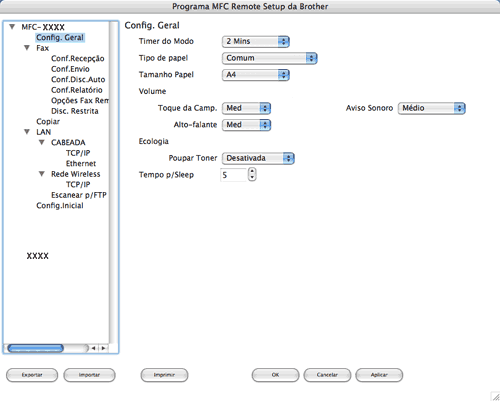500x401 pixels.
Task: Open the Tipo de papel dropdown
Action: 270,58
